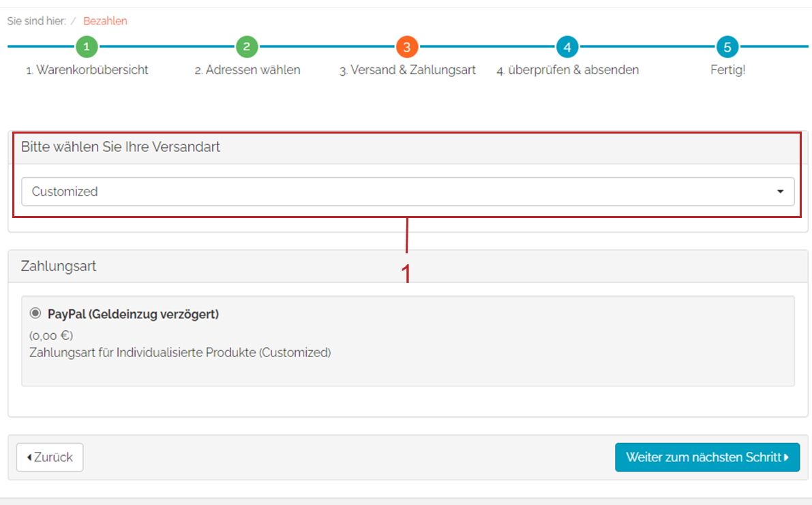The image size is (812, 505).
Task: Select '4. überprüfen & absenden' step label
Action: click(x=567, y=70)
